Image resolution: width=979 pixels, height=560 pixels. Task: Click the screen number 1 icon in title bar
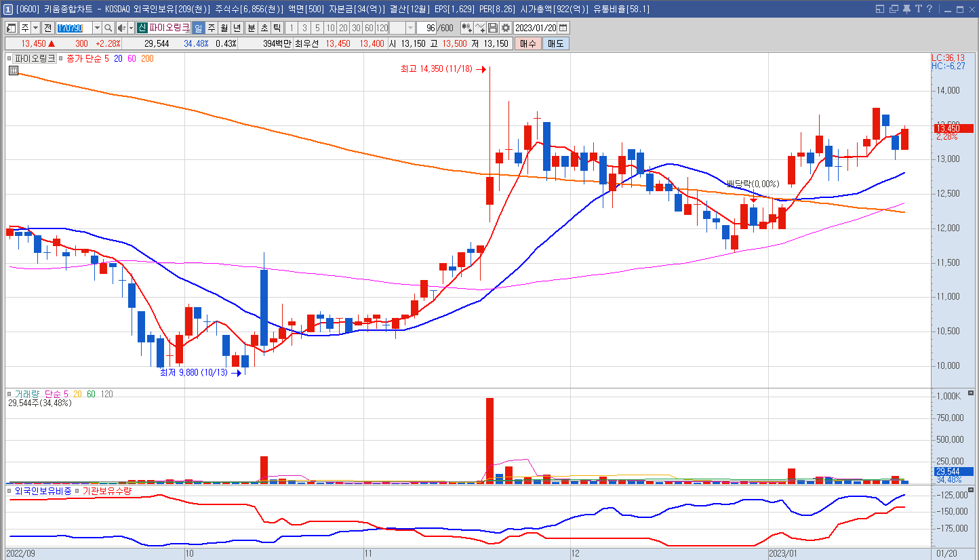pyautogui.click(x=7, y=9)
